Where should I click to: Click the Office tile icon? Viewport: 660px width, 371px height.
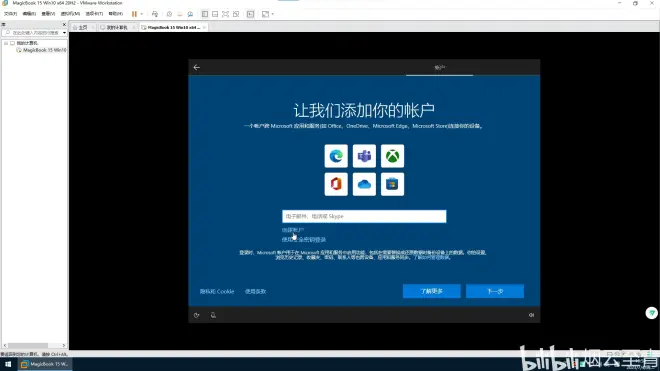coord(336,184)
